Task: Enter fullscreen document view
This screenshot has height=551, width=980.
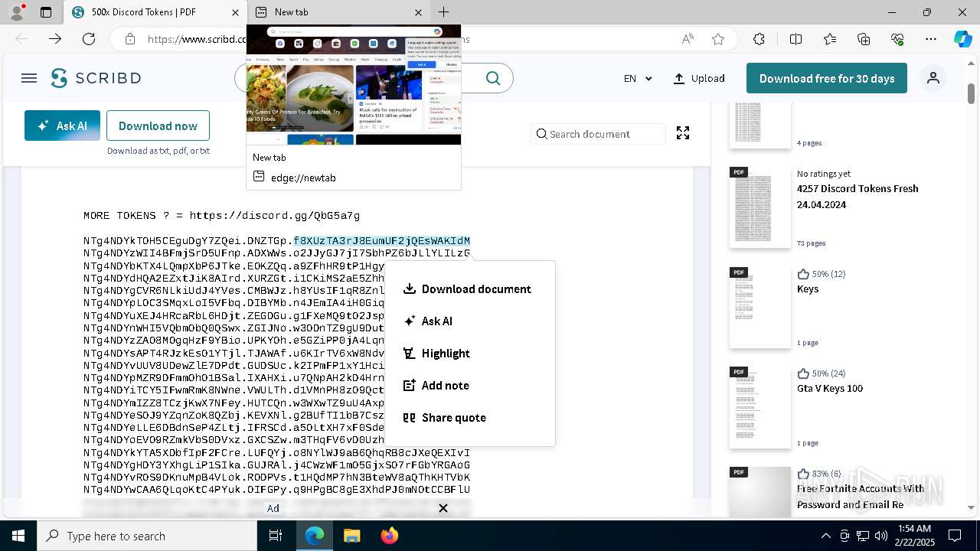Action: (683, 133)
